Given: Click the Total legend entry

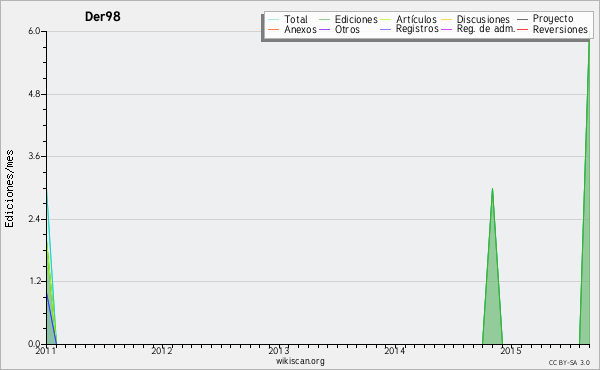Looking at the screenshot, I should click(x=288, y=19).
